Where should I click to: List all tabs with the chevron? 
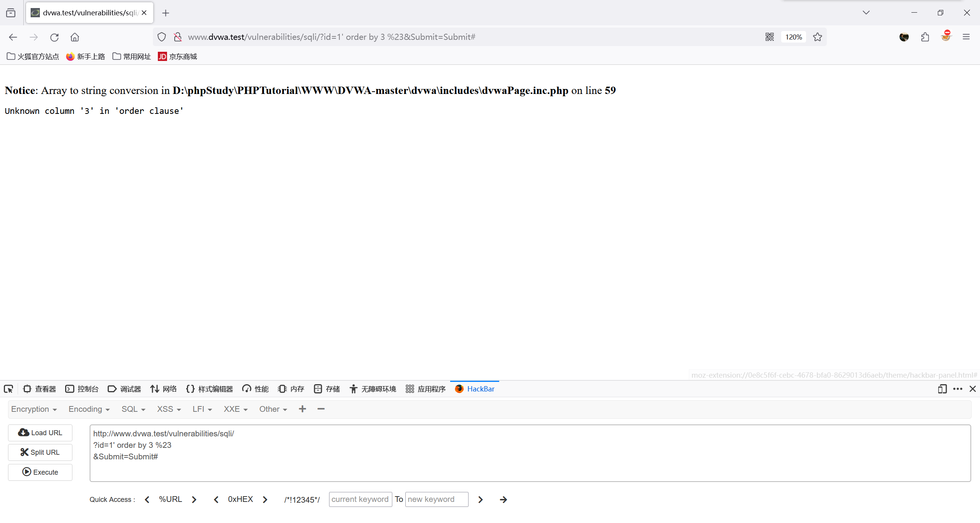click(x=866, y=13)
